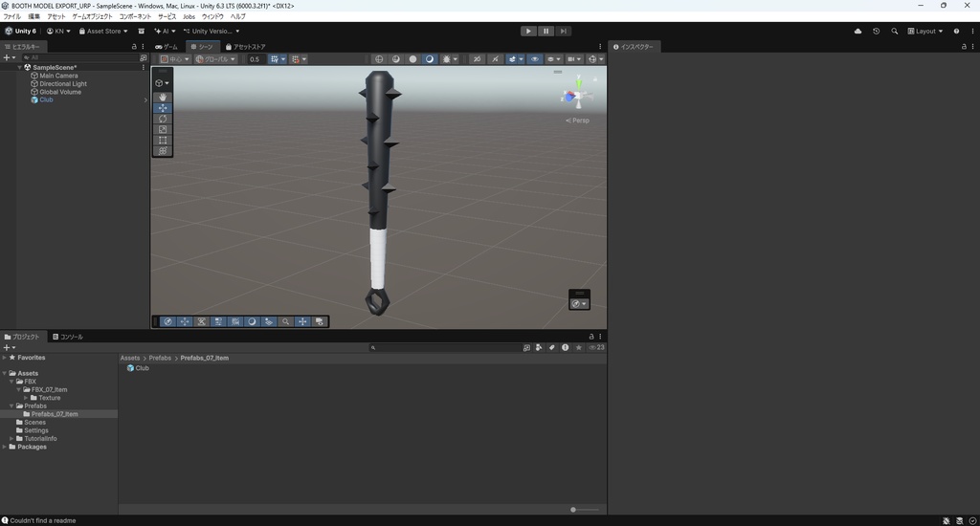Image resolution: width=980 pixels, height=526 pixels.
Task: Toggle 2D view mode
Action: click(477, 59)
